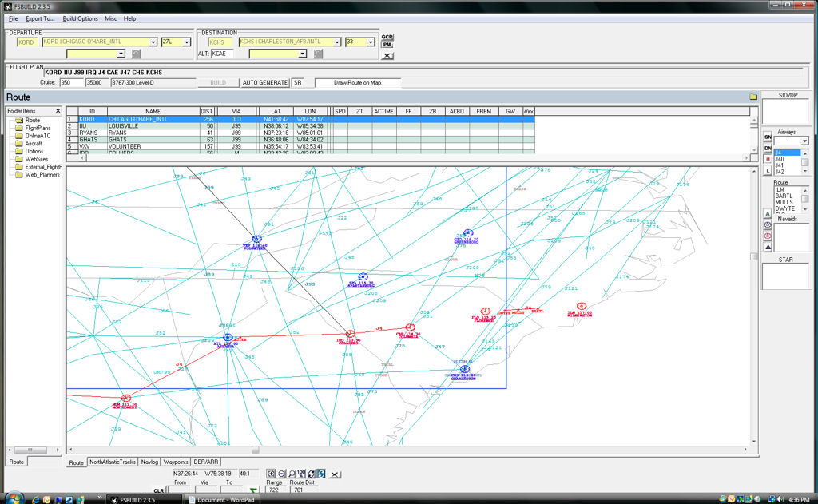Click the zoom in map icon
The width and height of the screenshot is (818, 504).
coord(272,474)
